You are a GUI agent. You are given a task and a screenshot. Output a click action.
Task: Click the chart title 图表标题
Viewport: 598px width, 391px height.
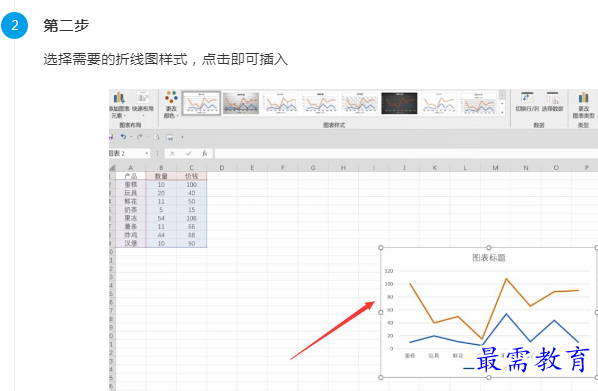tap(489, 258)
